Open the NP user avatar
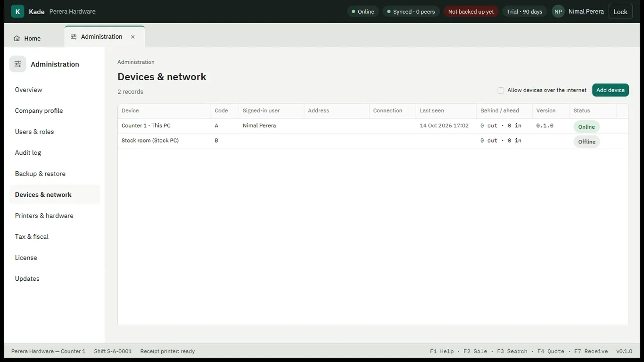644x362 pixels. coord(558,11)
